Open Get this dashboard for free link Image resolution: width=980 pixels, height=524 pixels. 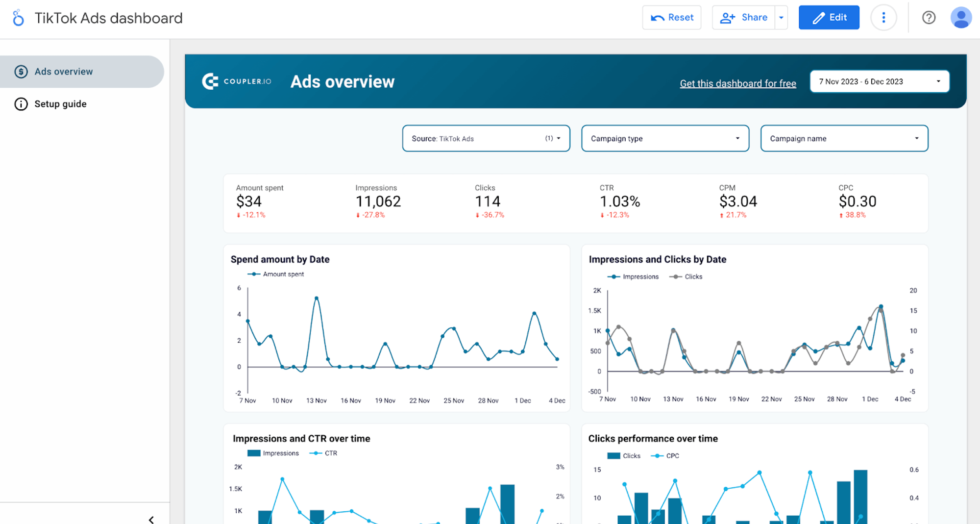[x=738, y=83]
